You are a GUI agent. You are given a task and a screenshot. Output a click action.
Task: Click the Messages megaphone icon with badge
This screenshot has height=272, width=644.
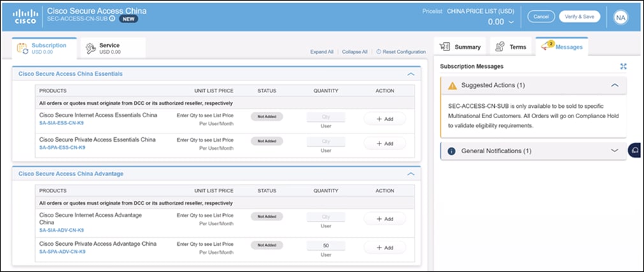548,46
